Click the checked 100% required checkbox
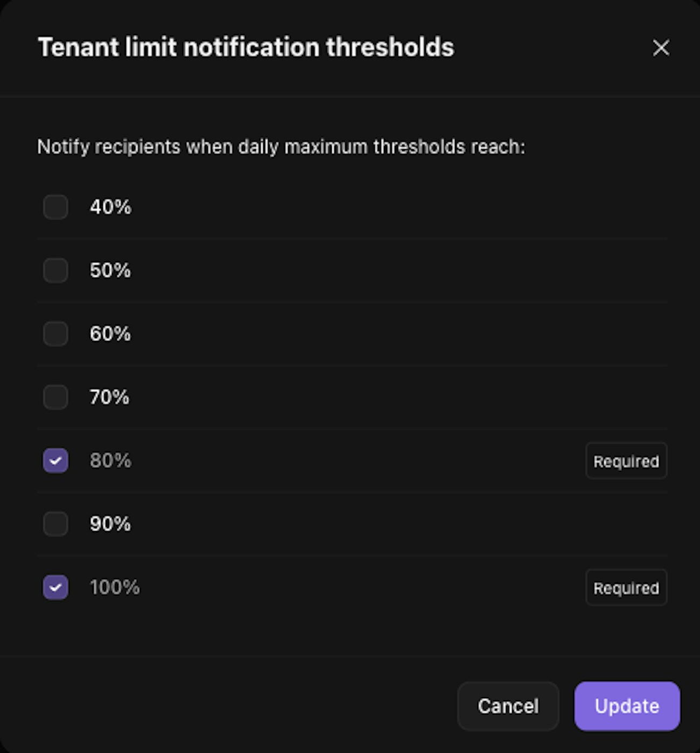 coord(55,588)
